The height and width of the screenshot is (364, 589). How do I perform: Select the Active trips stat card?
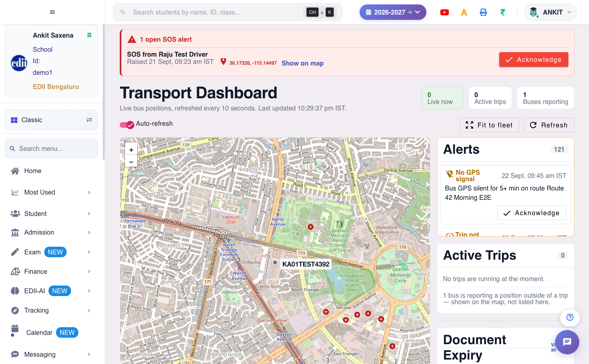[x=490, y=98]
